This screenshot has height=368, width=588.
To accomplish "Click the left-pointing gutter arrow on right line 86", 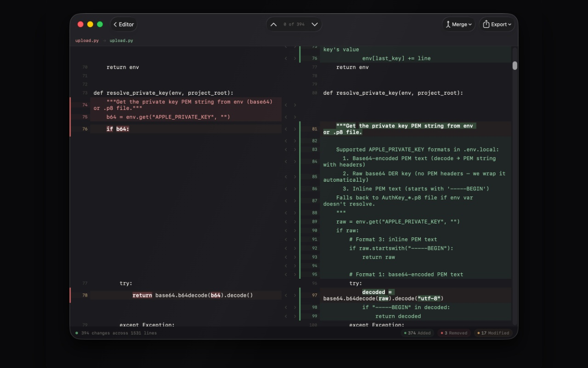I will [x=286, y=189].
